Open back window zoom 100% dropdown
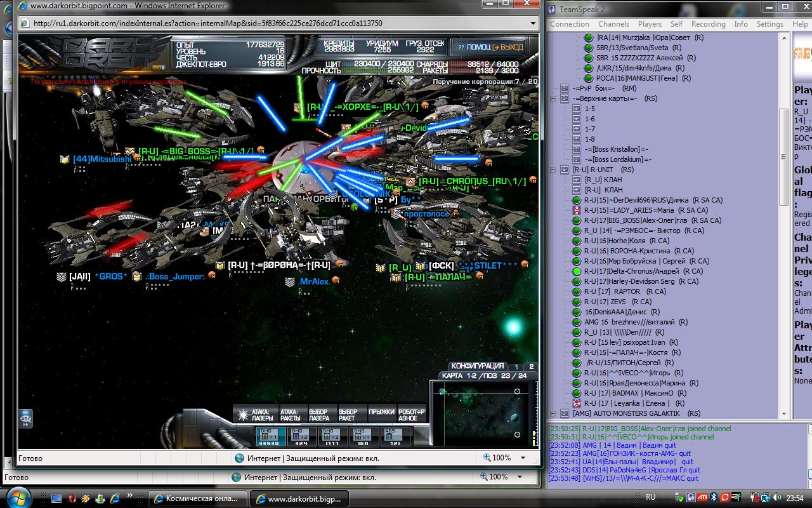Screen dimensions: 812x508 click(x=520, y=476)
